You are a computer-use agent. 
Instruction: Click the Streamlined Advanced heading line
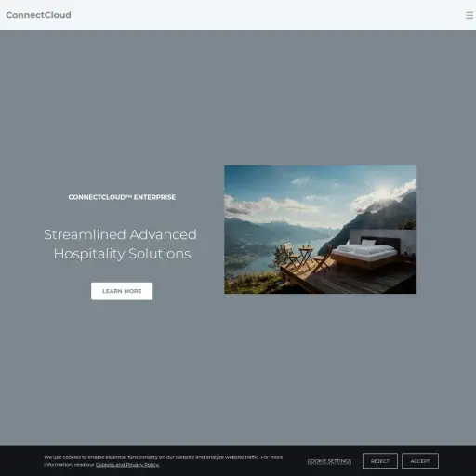pos(120,234)
